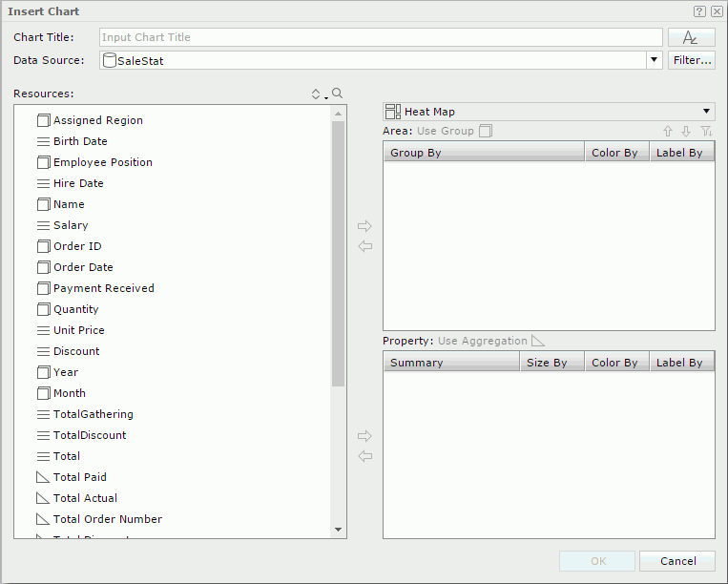Click the Group By column header

click(484, 153)
